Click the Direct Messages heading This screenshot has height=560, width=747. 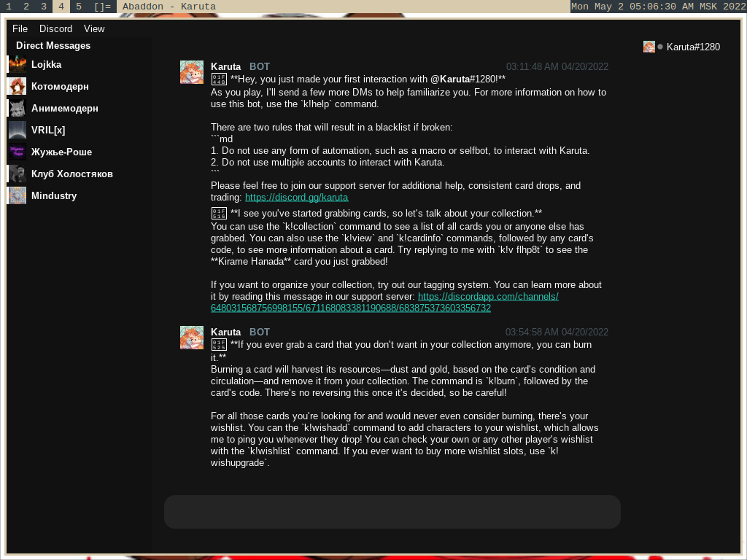point(53,46)
